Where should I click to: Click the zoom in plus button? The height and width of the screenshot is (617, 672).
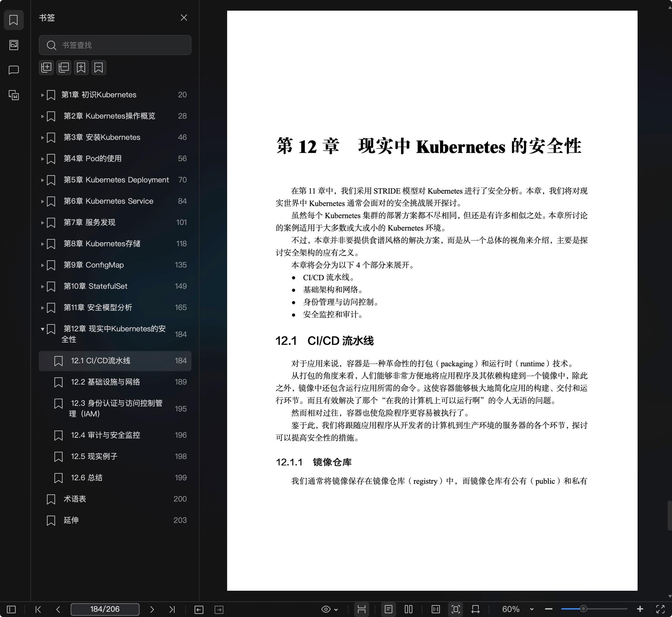pos(640,609)
